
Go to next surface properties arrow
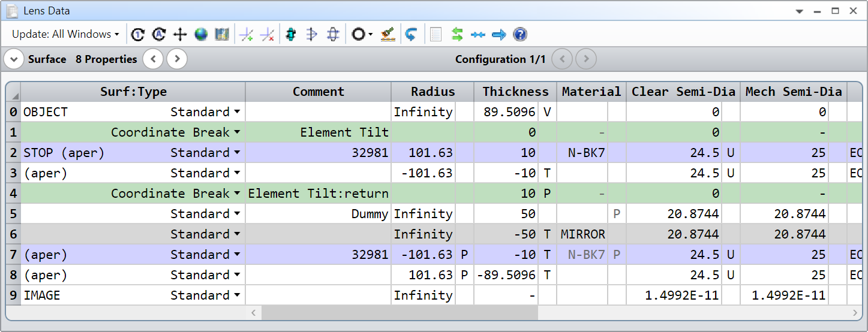[x=177, y=59]
